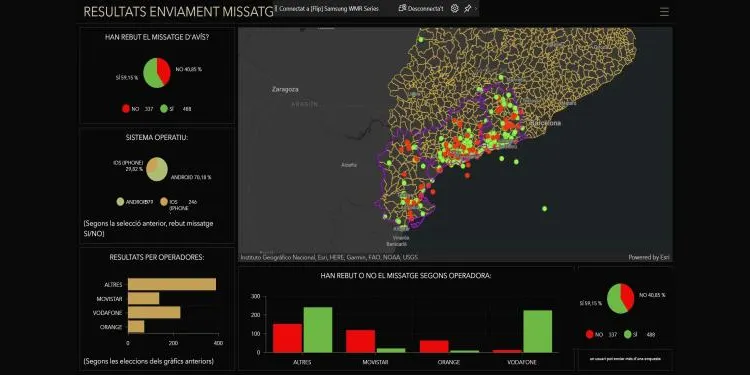Select red MOVISTAR bar in Segons Operadora chart
The width and height of the screenshot is (750, 375).
pyautogui.click(x=360, y=341)
